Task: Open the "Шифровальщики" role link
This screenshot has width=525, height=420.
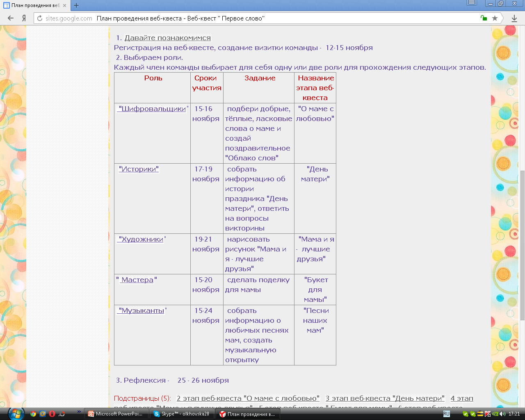Action: point(152,109)
